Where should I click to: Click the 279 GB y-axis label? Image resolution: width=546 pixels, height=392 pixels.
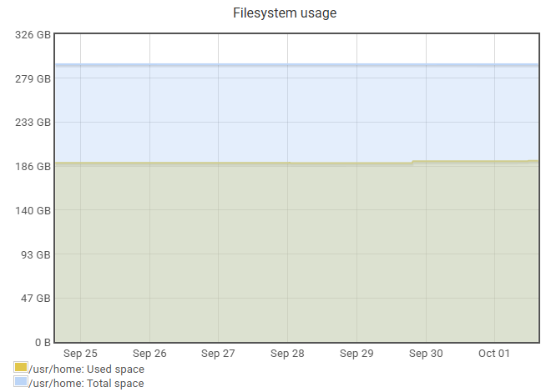pos(33,79)
